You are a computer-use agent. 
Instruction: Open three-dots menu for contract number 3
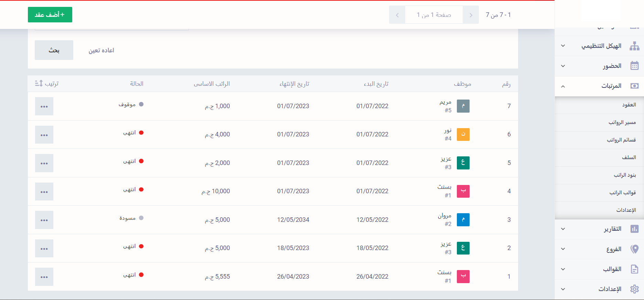click(x=44, y=220)
